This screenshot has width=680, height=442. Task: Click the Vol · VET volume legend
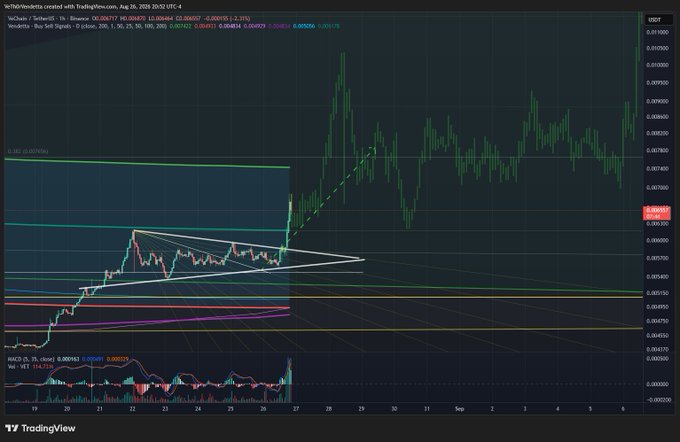tap(19, 367)
